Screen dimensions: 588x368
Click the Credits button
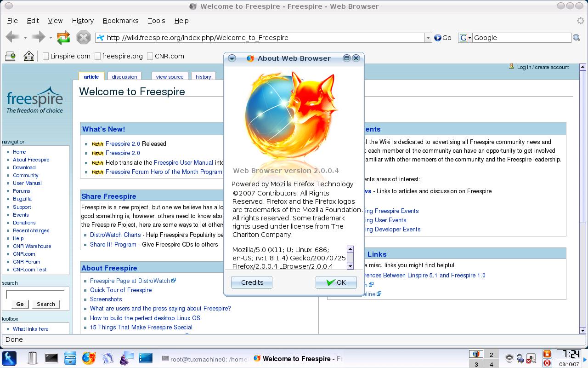252,282
